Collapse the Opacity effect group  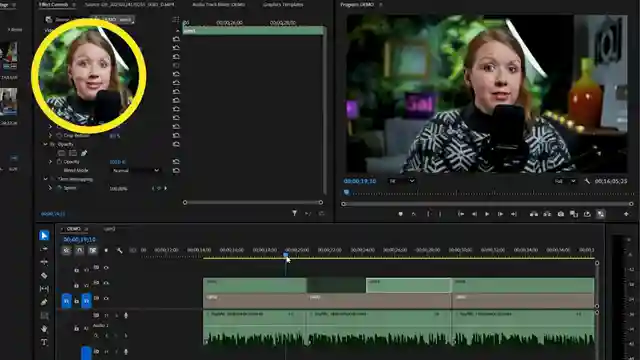(x=45, y=144)
